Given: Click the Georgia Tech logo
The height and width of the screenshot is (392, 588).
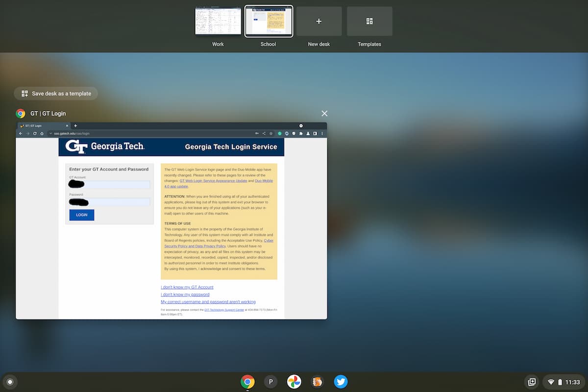Looking at the screenshot, I should [x=105, y=147].
